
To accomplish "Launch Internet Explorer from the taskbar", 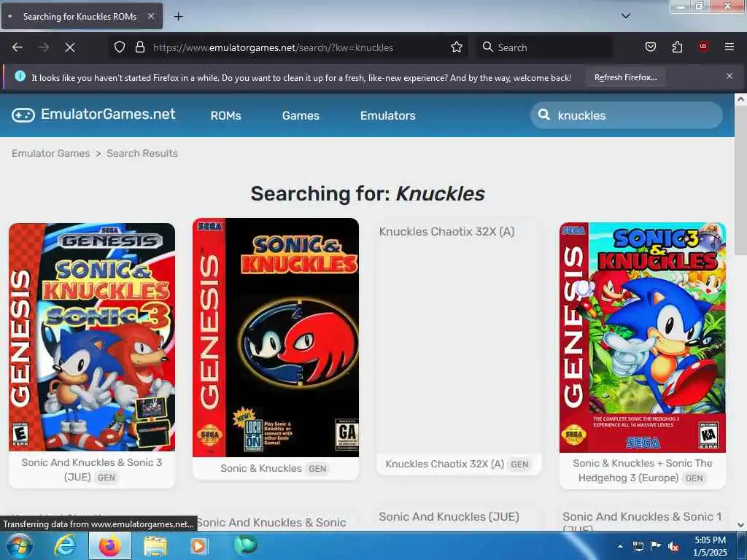I will (x=64, y=545).
